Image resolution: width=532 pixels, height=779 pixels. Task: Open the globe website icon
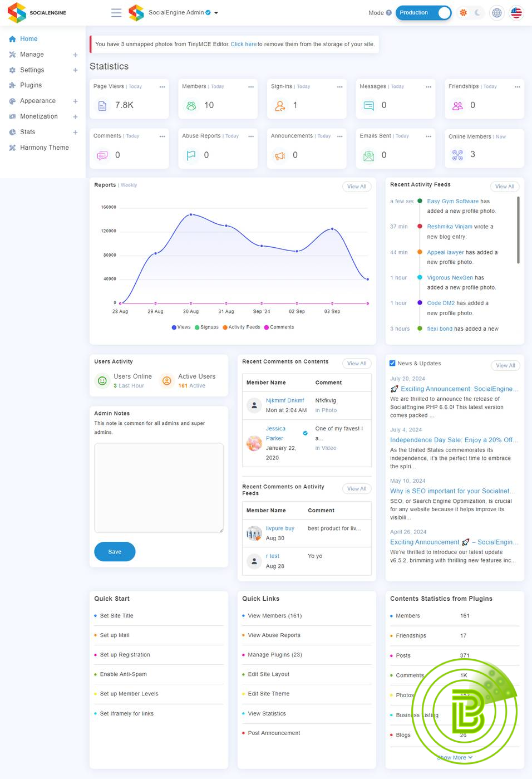(497, 13)
